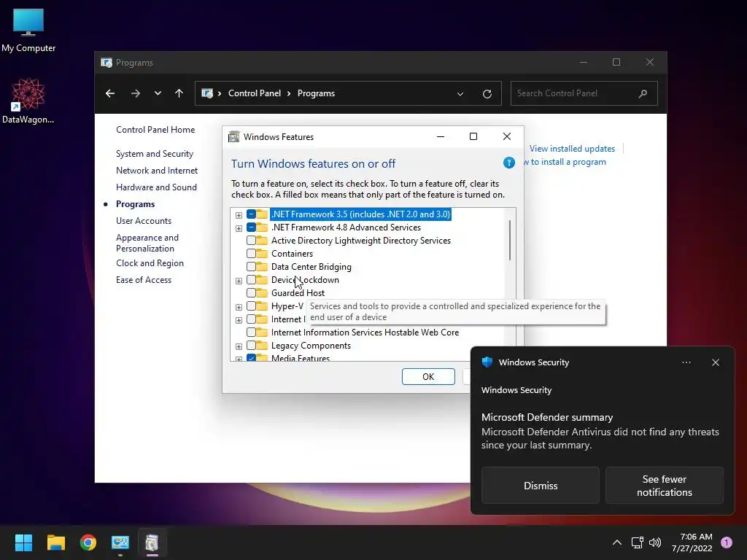Open the address bar history dropdown

[x=460, y=94]
